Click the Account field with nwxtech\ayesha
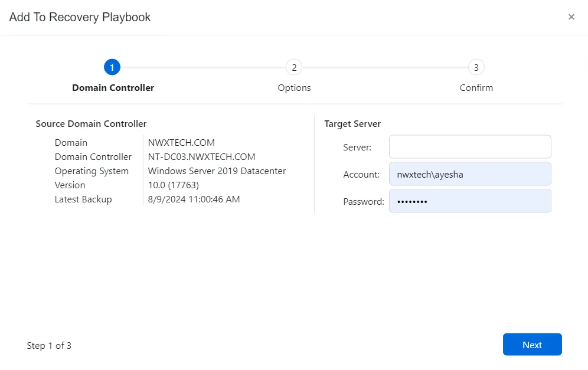Viewport: 588px width, 370px height. click(x=470, y=174)
